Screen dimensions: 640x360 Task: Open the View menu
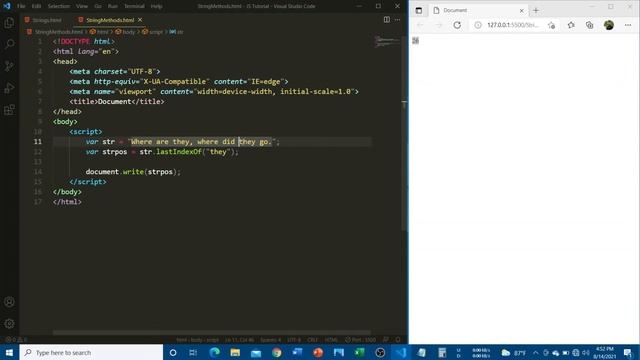[82, 6]
